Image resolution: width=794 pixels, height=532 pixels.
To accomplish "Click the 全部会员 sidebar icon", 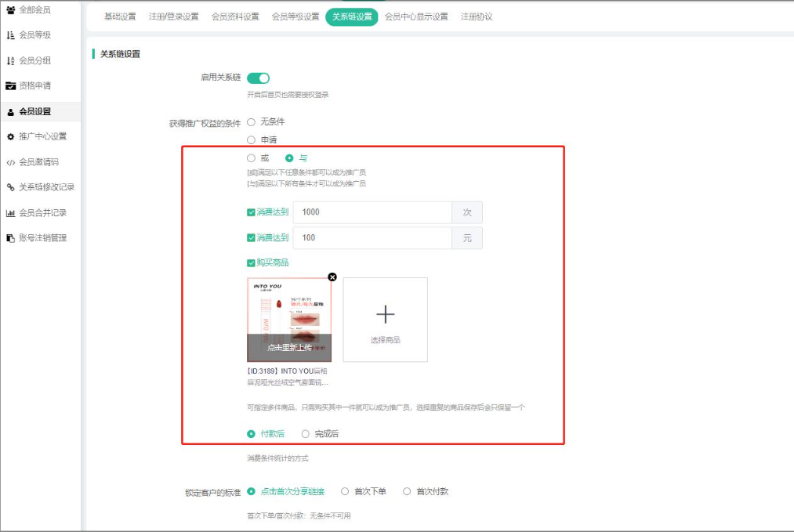I will tap(10, 10).
